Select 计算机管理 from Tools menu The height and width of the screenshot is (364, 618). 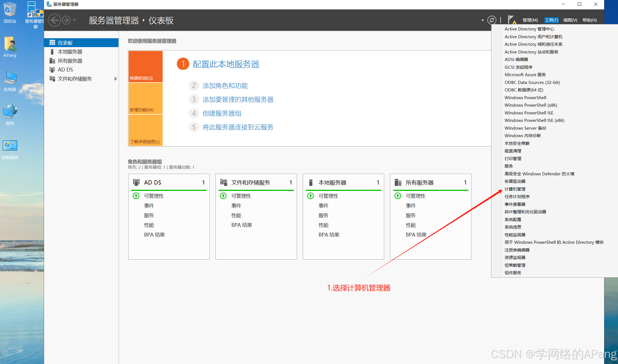(515, 189)
